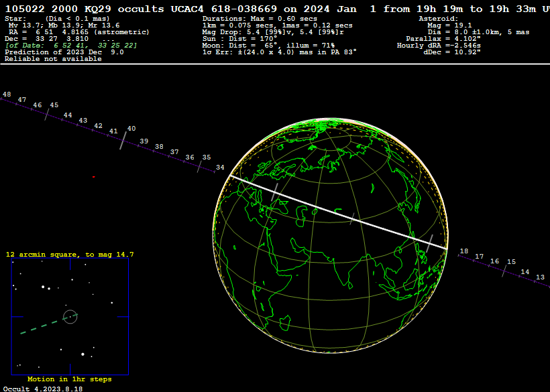Select the 'RA = 6 51 4.8165 (astrometric)' line
This screenshot has height=392, width=550.
coord(79,32)
